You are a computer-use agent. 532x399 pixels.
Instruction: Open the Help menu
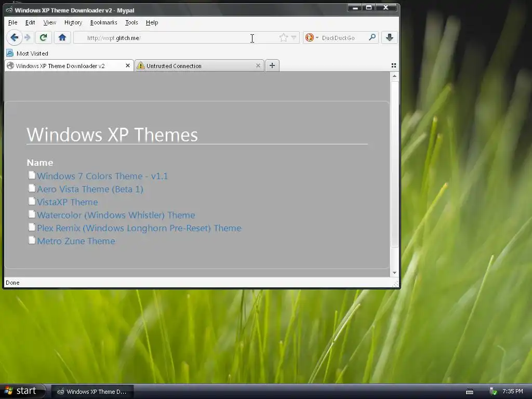click(x=152, y=22)
